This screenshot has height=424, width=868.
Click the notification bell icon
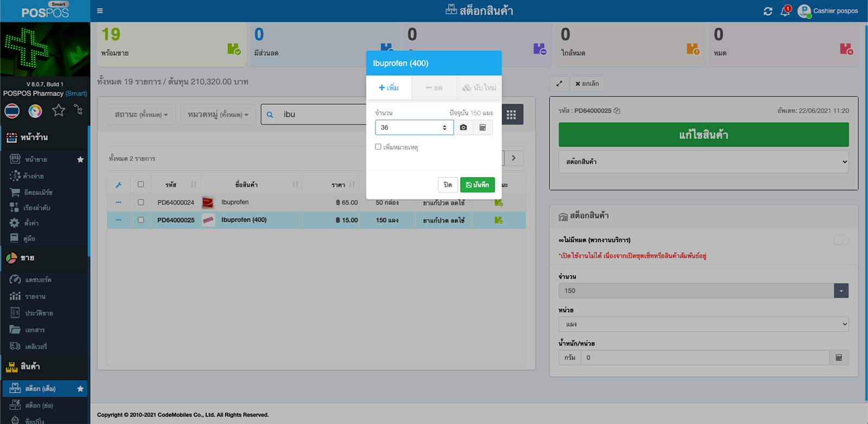785,11
